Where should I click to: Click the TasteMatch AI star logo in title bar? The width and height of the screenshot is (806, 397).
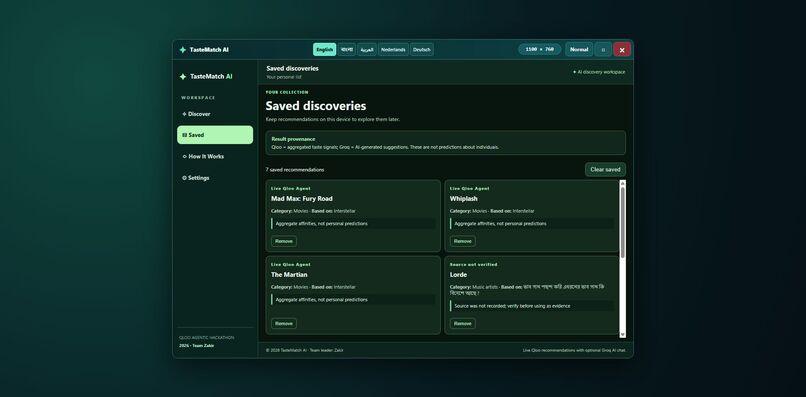tap(182, 50)
